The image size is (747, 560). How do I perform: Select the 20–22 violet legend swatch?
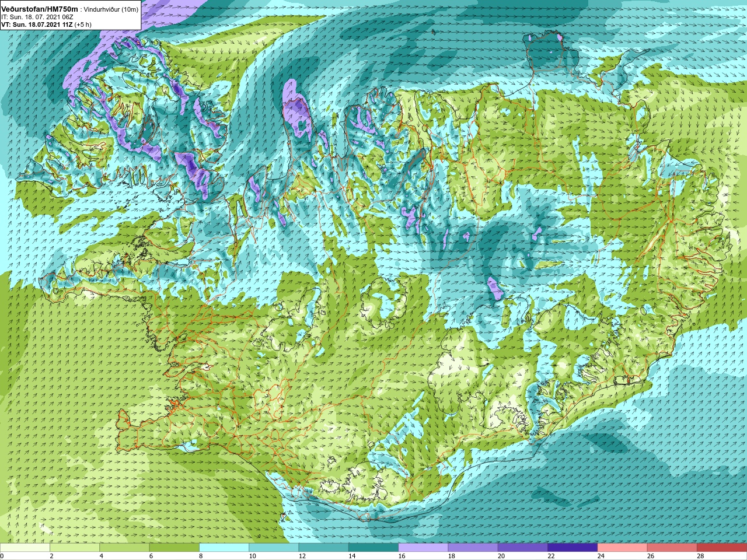(523, 548)
